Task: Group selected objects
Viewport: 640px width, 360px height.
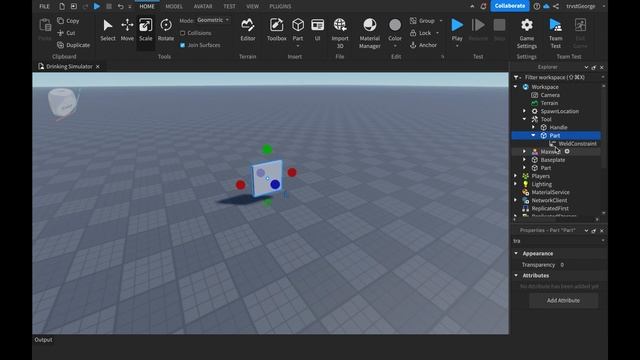Action: click(x=422, y=21)
